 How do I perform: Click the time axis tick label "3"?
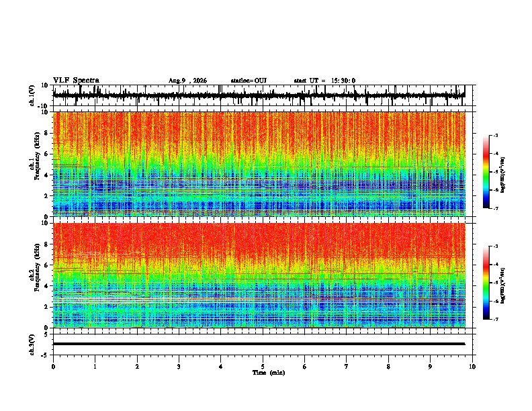coord(179,367)
